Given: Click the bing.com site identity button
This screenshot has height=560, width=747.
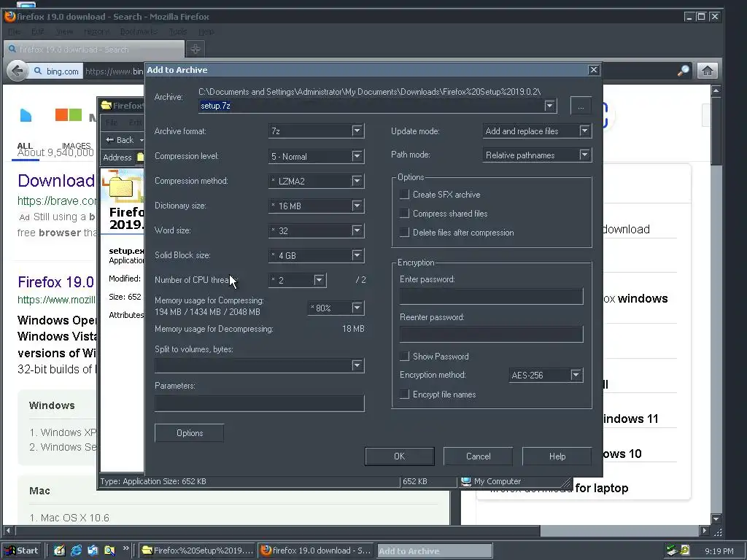Looking at the screenshot, I should coord(56,71).
